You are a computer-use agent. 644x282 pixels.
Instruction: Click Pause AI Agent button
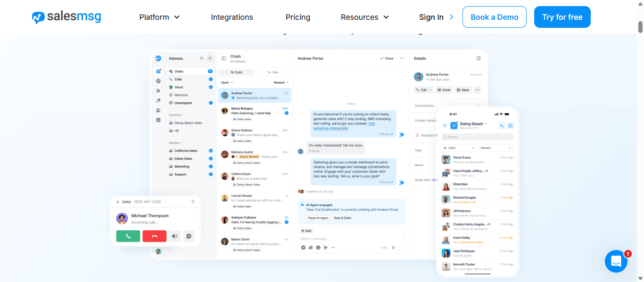(x=319, y=218)
